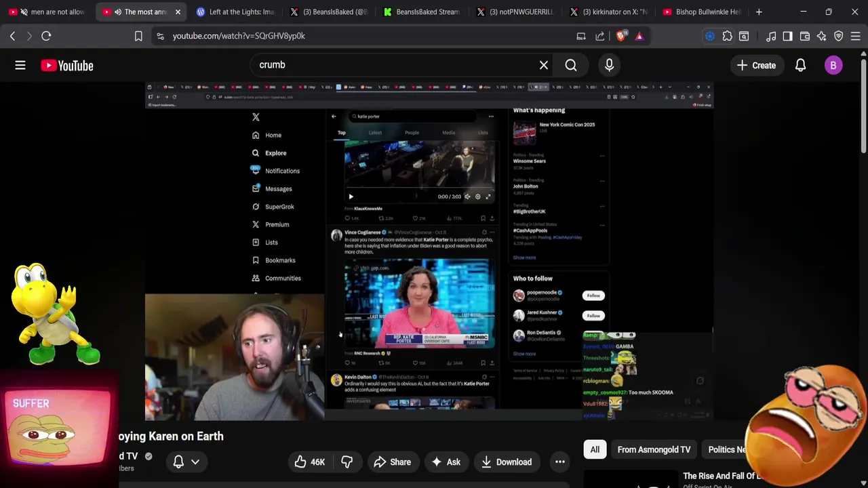868x488 pixels.
Task: Pause the video by clicking player
Action: (429, 251)
